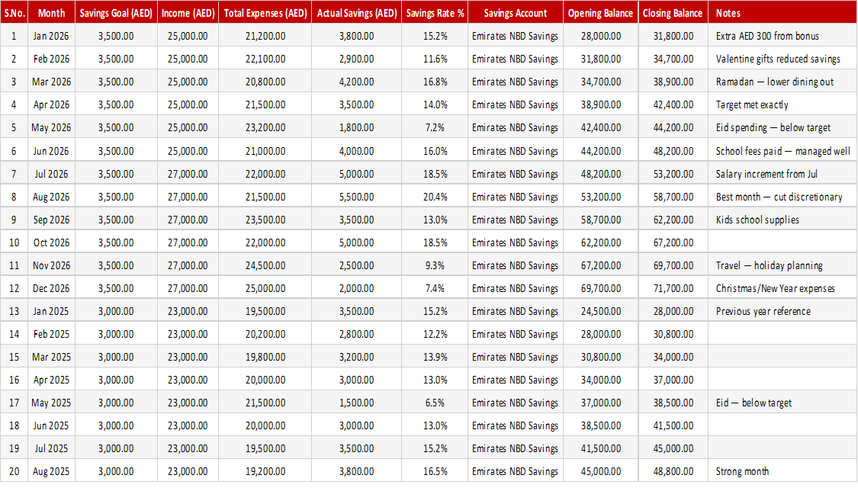Select actual savings 5,500.00 cell

click(x=357, y=197)
